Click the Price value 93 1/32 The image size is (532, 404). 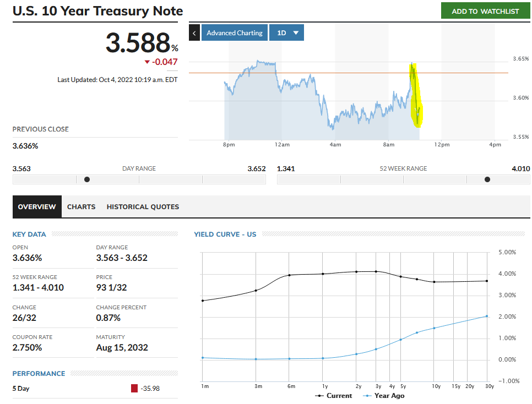pos(111,288)
